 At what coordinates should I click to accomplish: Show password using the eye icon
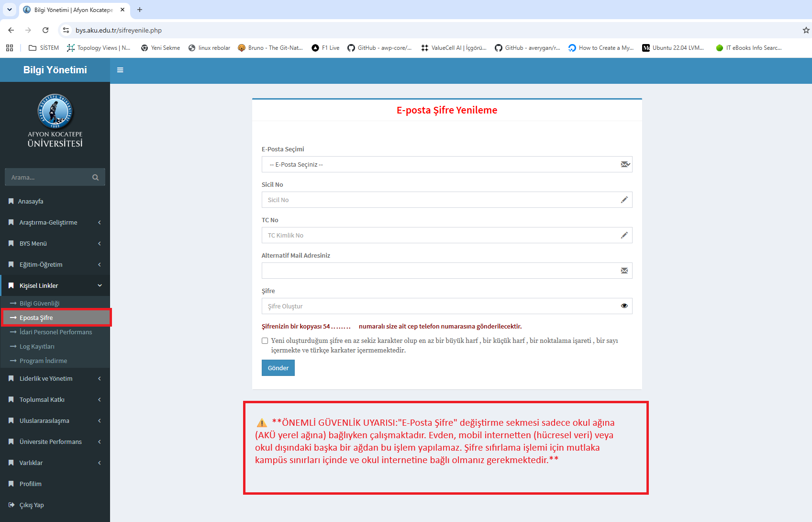click(x=624, y=306)
